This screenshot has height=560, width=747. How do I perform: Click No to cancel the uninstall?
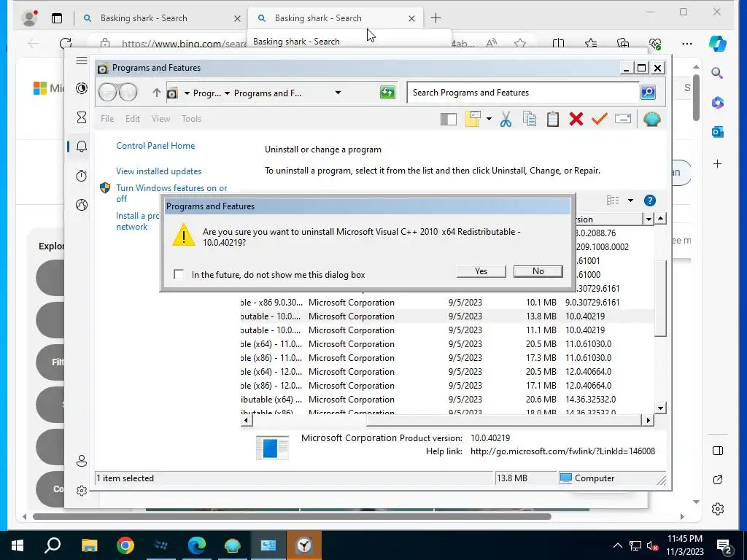pos(538,271)
